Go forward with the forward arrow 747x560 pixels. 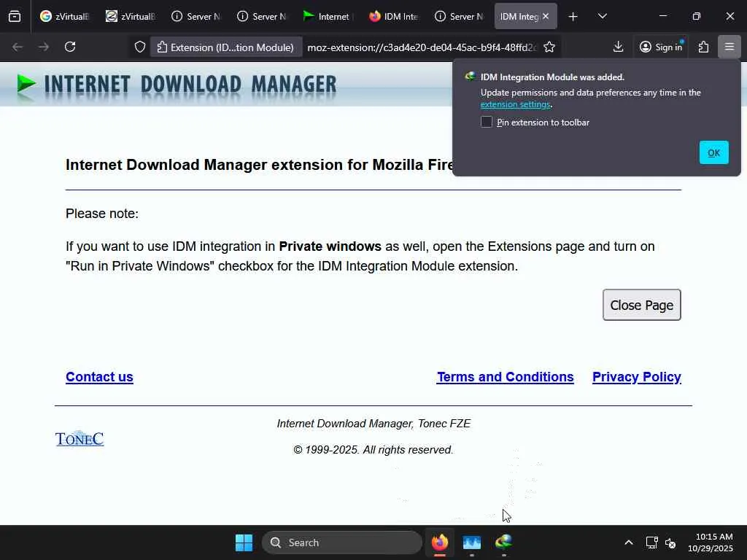coord(43,47)
